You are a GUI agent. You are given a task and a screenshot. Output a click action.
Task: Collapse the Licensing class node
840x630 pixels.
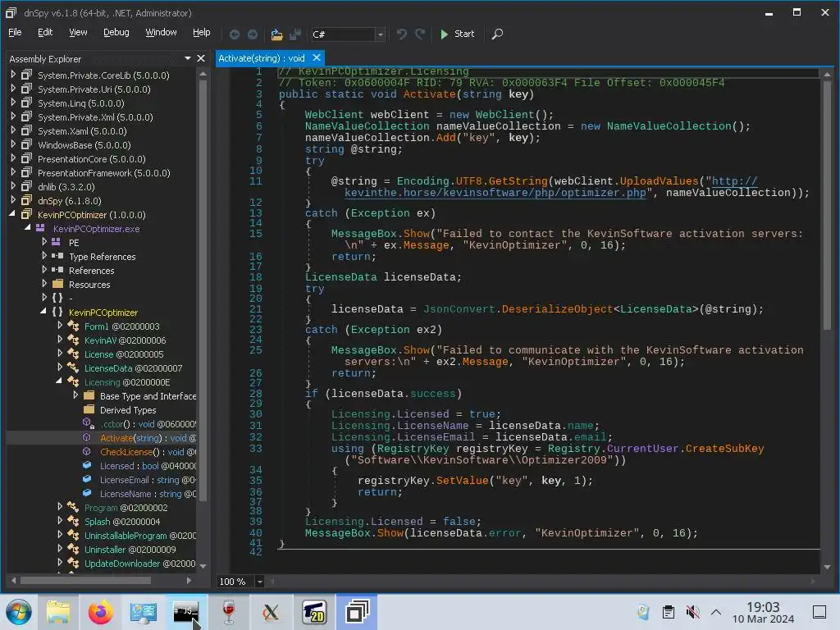[x=58, y=381]
